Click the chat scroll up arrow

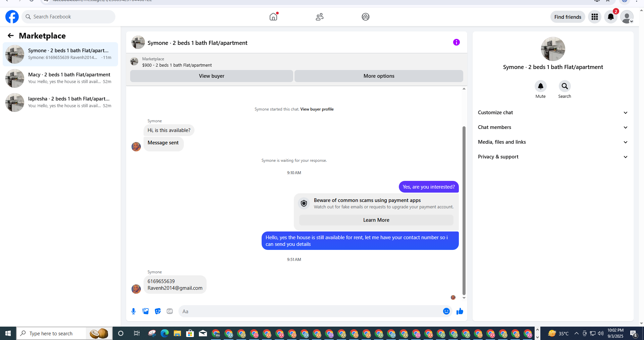464,89
